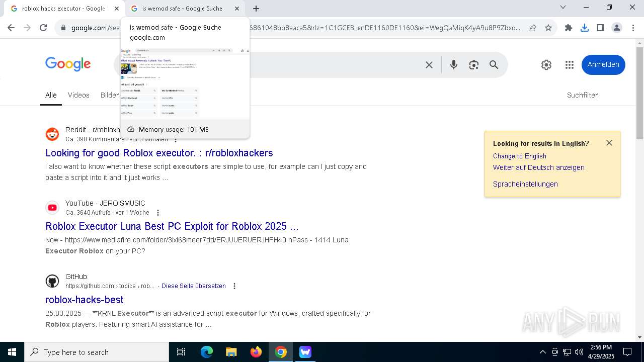The image size is (644, 362).
Task: Click the Reddit favicon in first result
Action: click(52, 134)
